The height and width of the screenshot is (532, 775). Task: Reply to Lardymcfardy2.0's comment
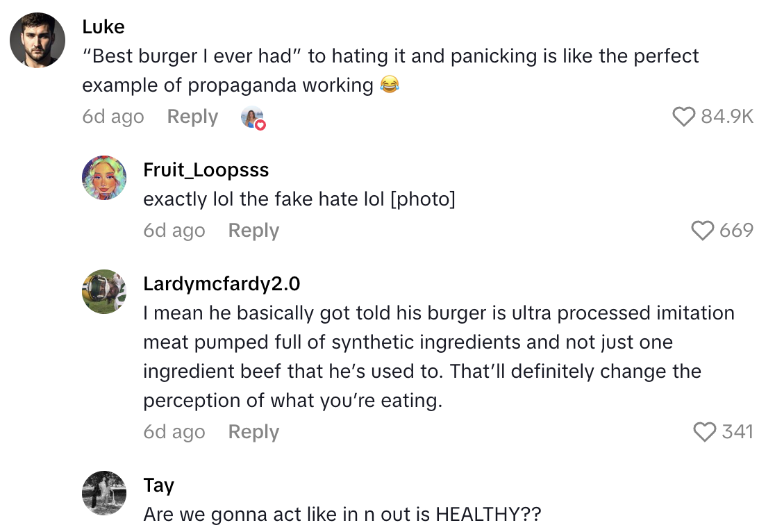point(253,432)
